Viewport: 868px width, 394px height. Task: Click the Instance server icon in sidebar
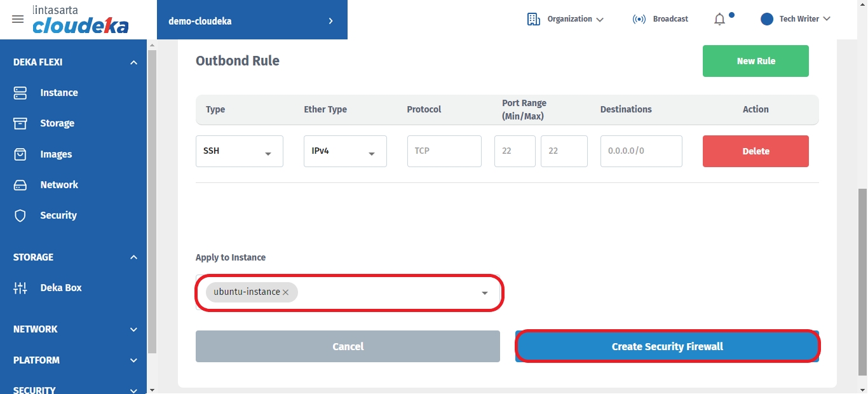20,93
